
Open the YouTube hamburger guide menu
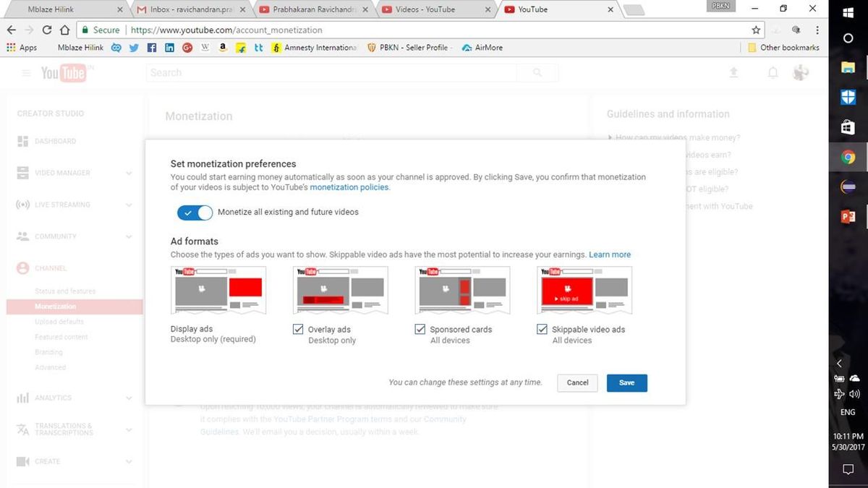tap(26, 73)
